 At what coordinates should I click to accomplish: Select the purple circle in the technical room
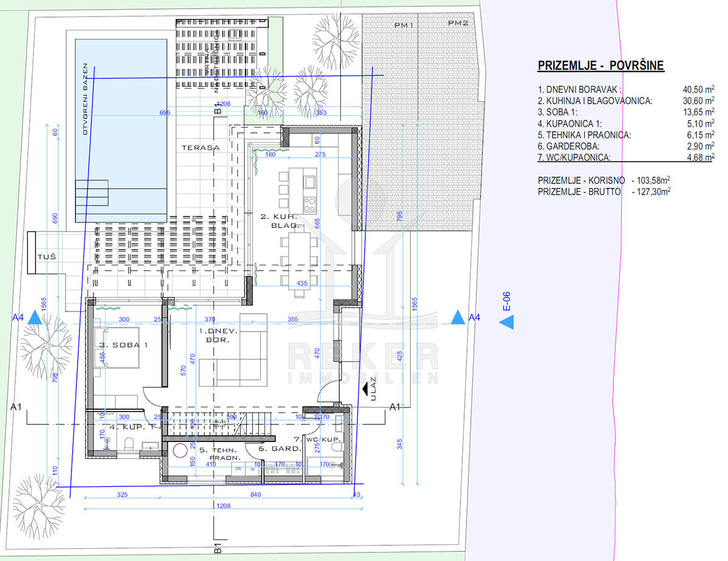[180, 451]
